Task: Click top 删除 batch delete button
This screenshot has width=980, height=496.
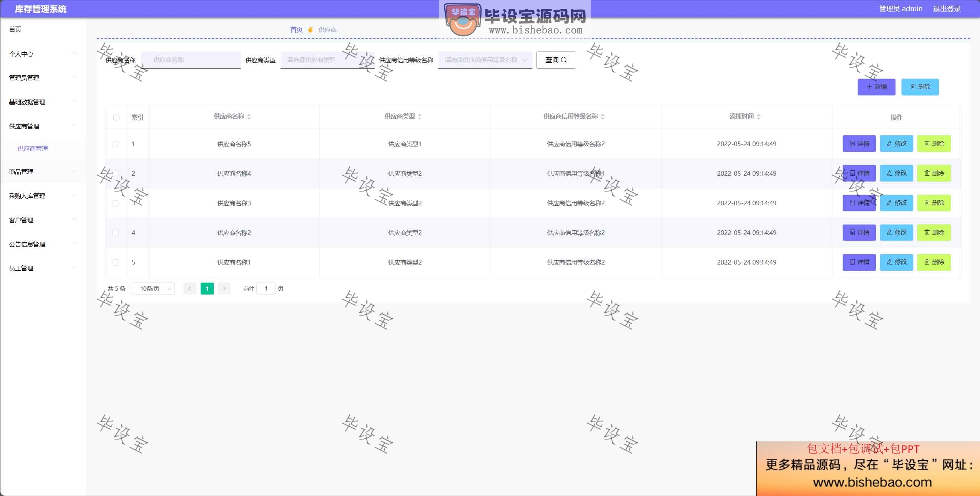Action: (920, 87)
